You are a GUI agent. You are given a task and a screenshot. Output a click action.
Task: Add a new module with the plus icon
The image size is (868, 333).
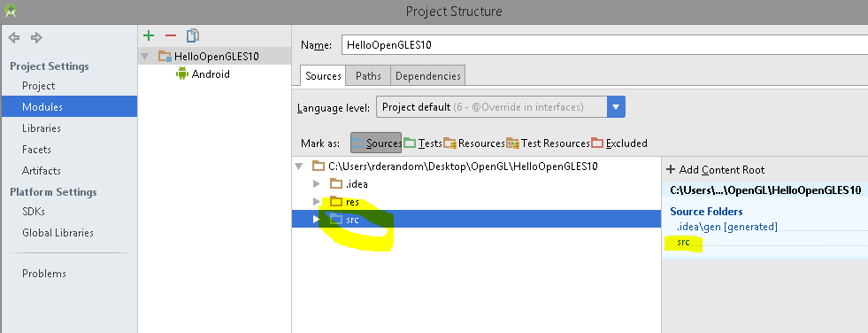(x=149, y=35)
